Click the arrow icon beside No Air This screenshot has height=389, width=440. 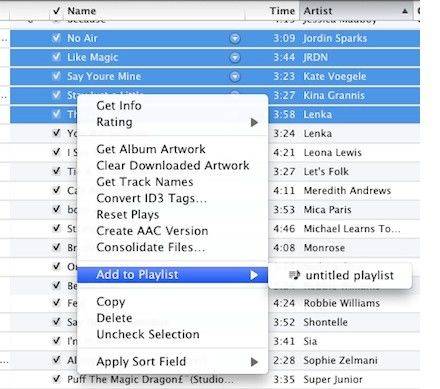pyautogui.click(x=235, y=39)
